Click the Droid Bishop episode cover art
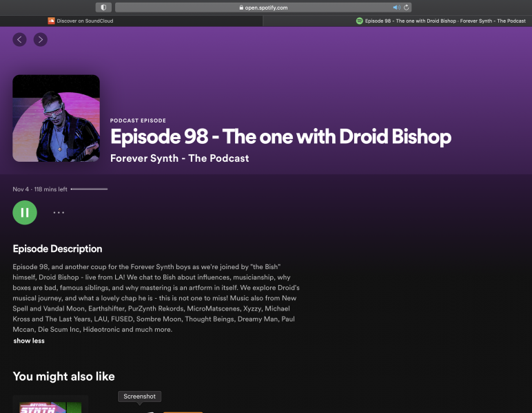532x413 pixels. [x=56, y=118]
